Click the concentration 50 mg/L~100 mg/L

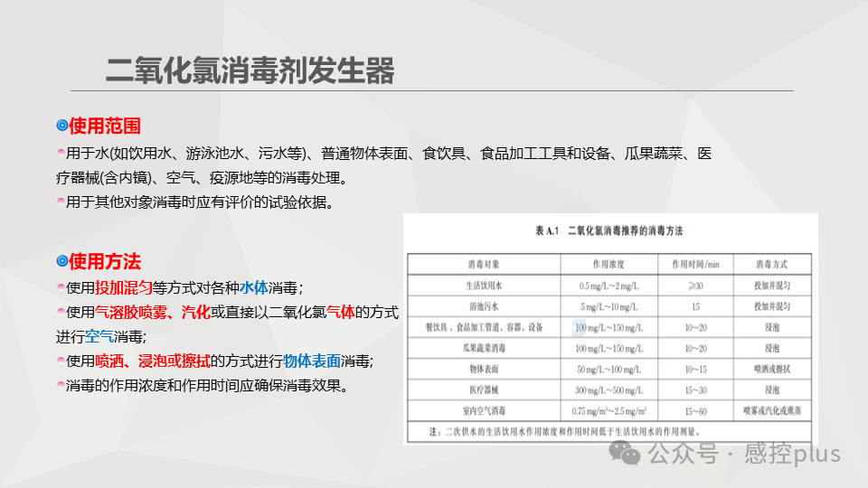coord(609,369)
